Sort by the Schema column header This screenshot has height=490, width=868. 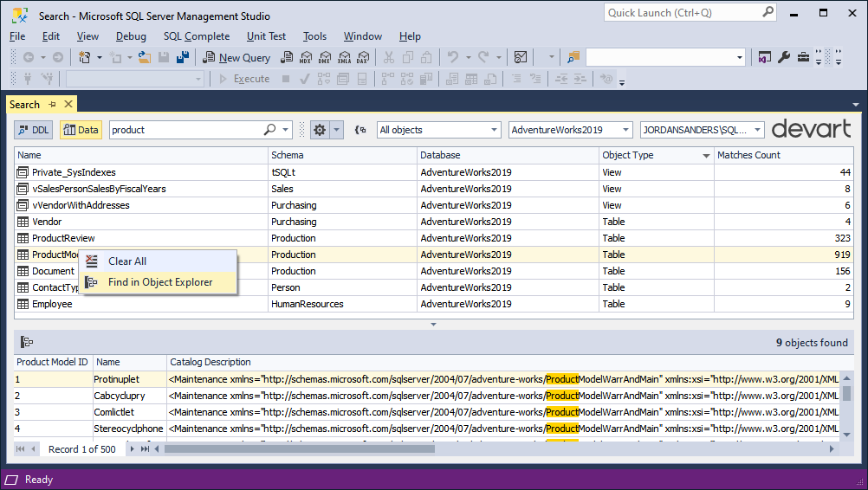[x=343, y=156]
